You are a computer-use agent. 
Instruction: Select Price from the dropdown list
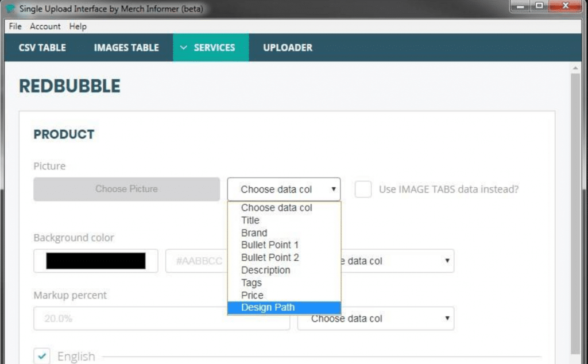pos(284,295)
